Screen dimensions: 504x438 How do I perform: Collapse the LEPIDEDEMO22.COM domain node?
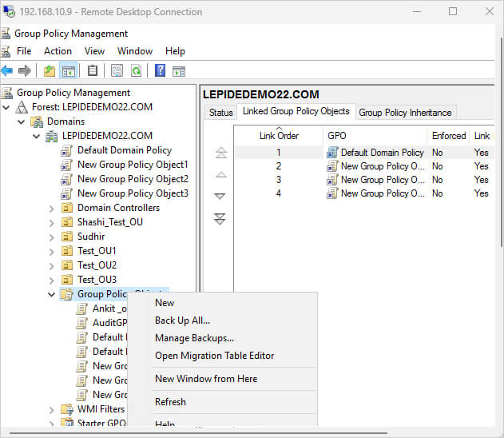coord(36,137)
